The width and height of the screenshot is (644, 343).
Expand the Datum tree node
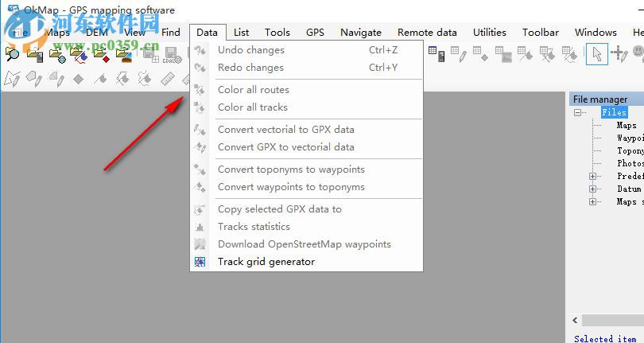[592, 189]
